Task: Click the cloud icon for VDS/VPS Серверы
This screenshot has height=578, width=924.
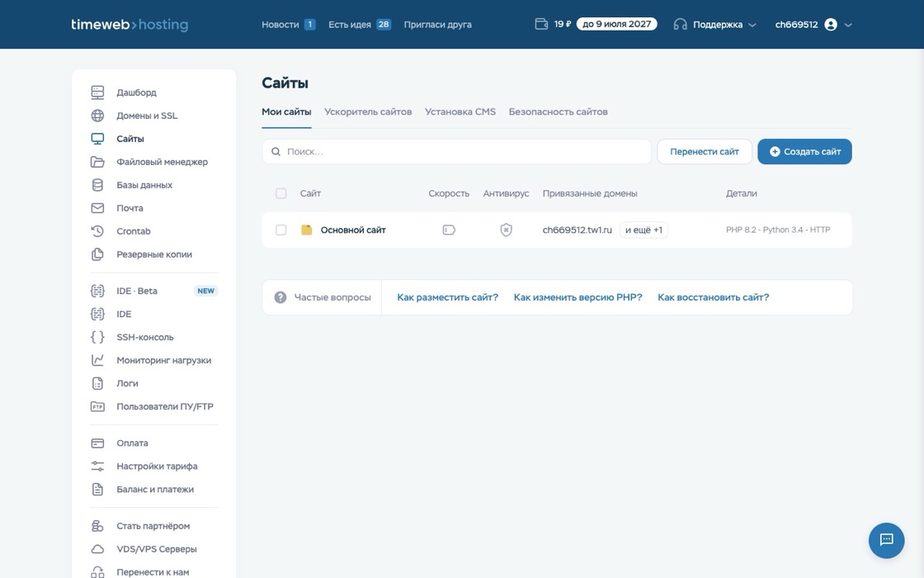Action: [x=98, y=549]
